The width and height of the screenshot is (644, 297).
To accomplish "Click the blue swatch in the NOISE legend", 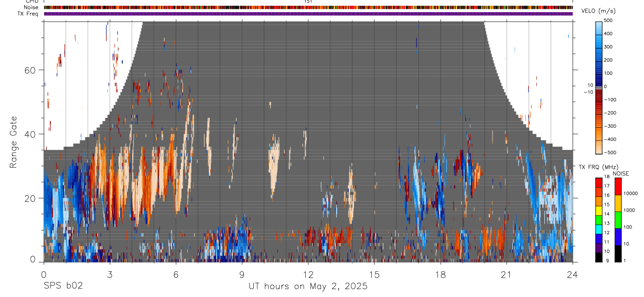I will (618, 237).
